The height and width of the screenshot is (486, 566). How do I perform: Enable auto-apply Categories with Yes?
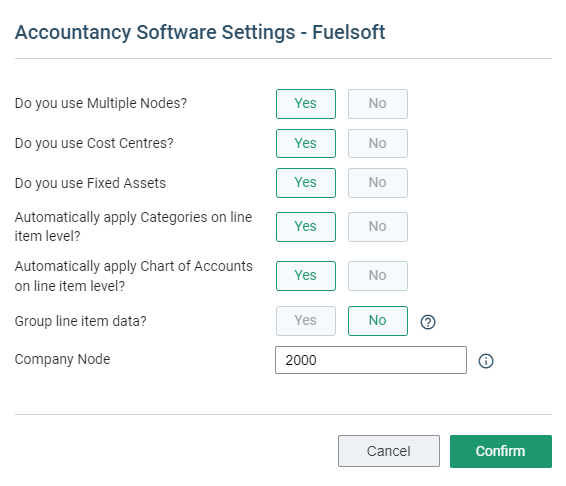pyautogui.click(x=306, y=227)
